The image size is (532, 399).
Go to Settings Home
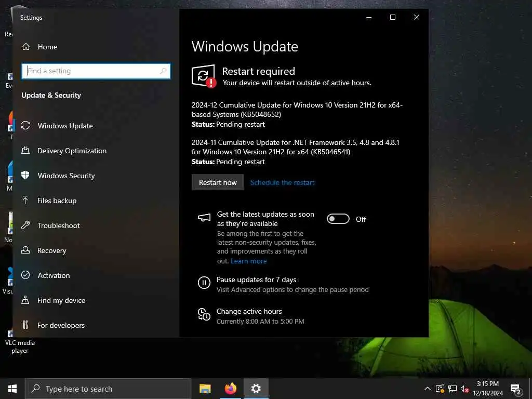pyautogui.click(x=96, y=47)
